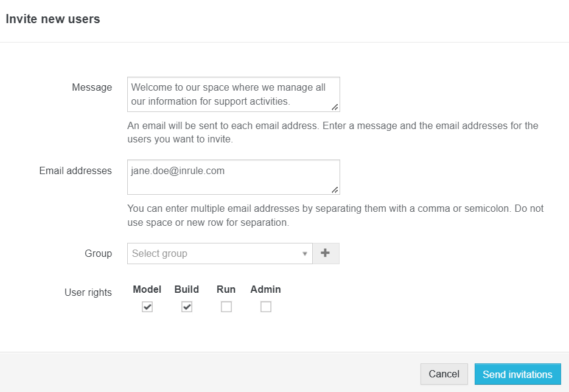Click the Admin column header text

click(265, 289)
